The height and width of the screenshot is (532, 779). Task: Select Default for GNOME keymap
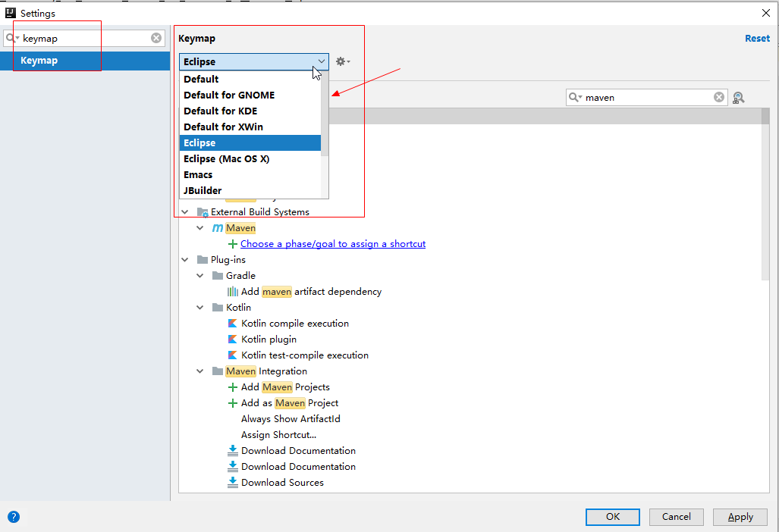point(250,95)
